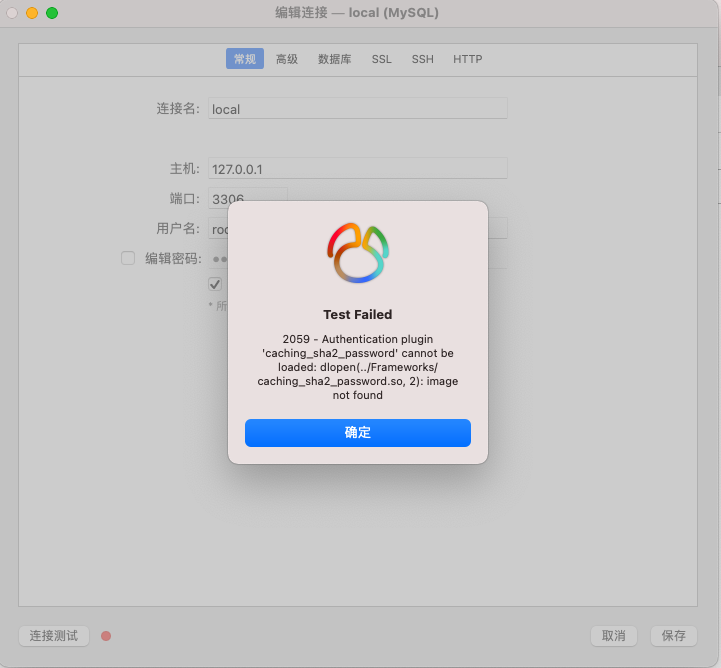
Task: Click the 连接测试 button
Action: click(54, 636)
